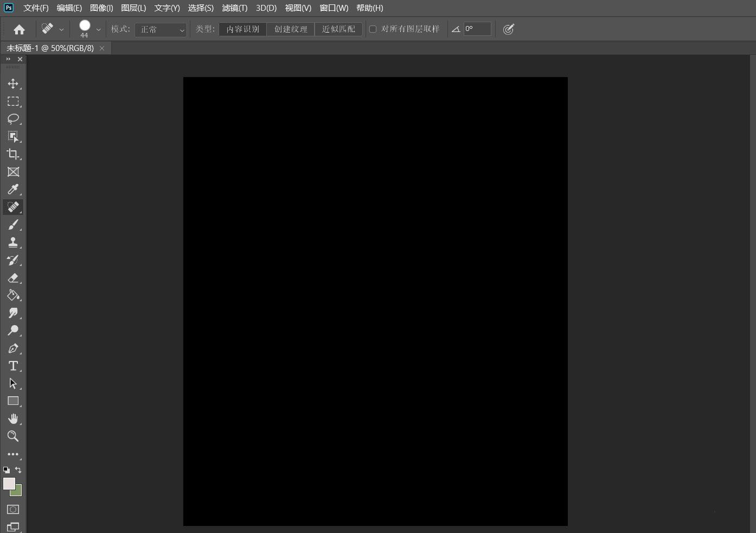Click the angle 0° input field

[477, 29]
